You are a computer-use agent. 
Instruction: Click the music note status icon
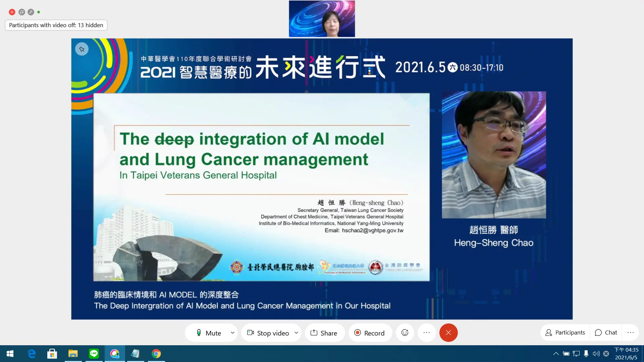click(22, 12)
